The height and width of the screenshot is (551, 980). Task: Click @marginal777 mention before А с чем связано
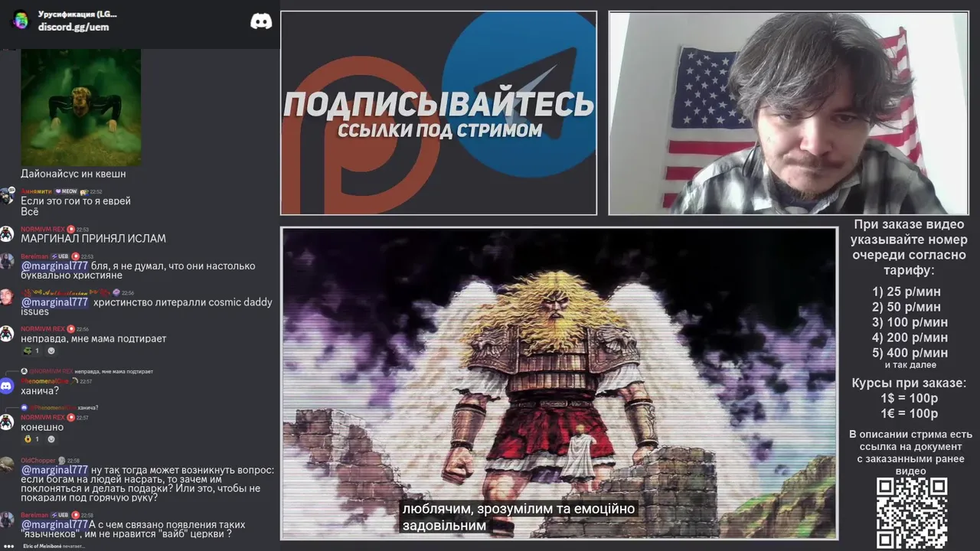54,525
